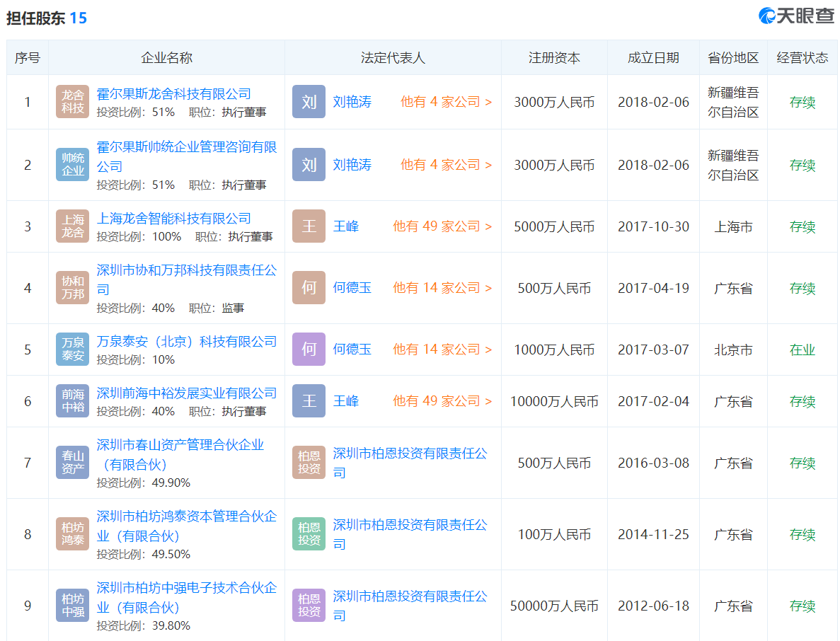Viewport: 840px width, 641px height.
Task: Expand 他有 4 家公司 in row 1
Action: click(446, 102)
